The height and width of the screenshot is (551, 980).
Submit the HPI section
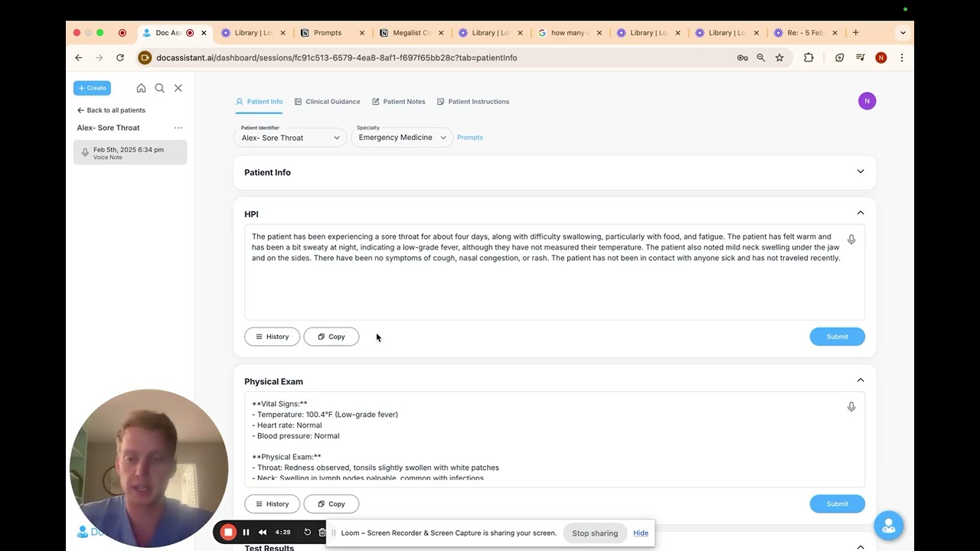[x=837, y=337]
